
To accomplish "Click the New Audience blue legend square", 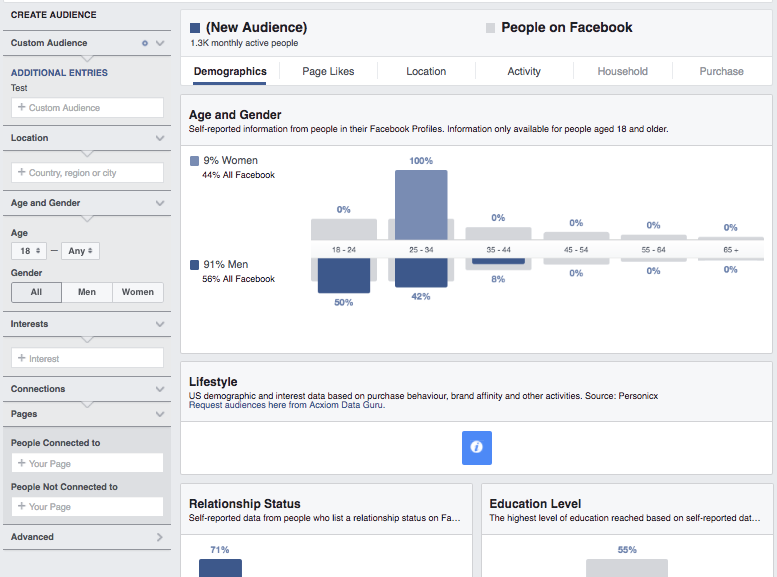I will 195,28.
